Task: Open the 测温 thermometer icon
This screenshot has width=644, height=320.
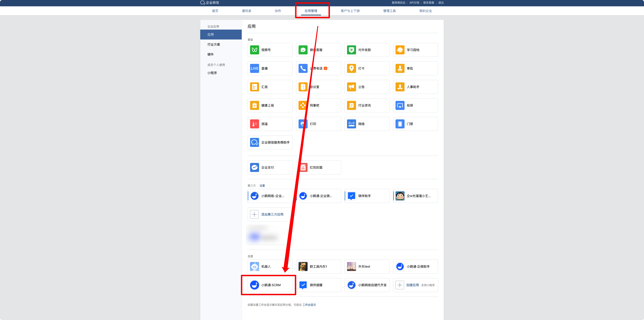Action: 255,124
